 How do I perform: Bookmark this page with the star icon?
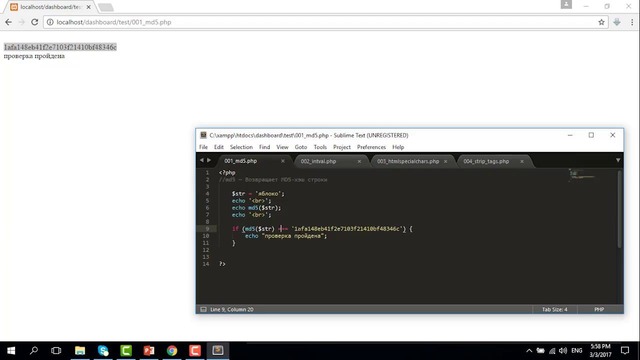[x=601, y=22]
